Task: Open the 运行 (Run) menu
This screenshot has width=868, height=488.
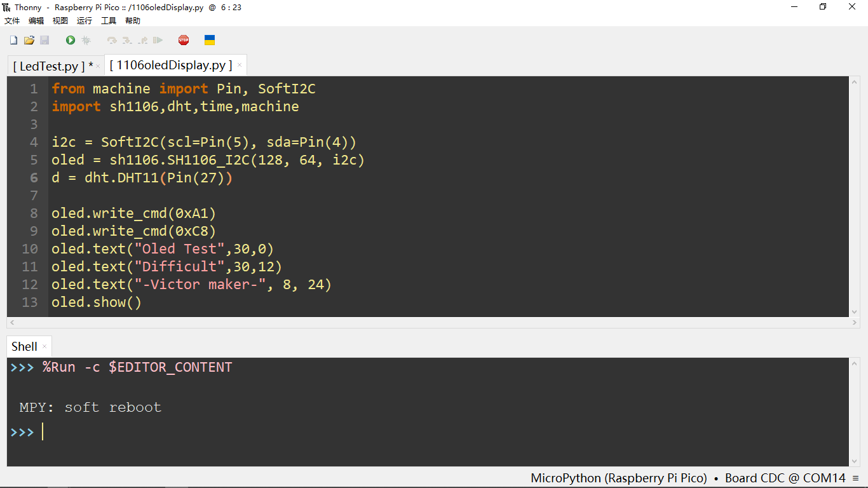Action: pyautogui.click(x=85, y=21)
